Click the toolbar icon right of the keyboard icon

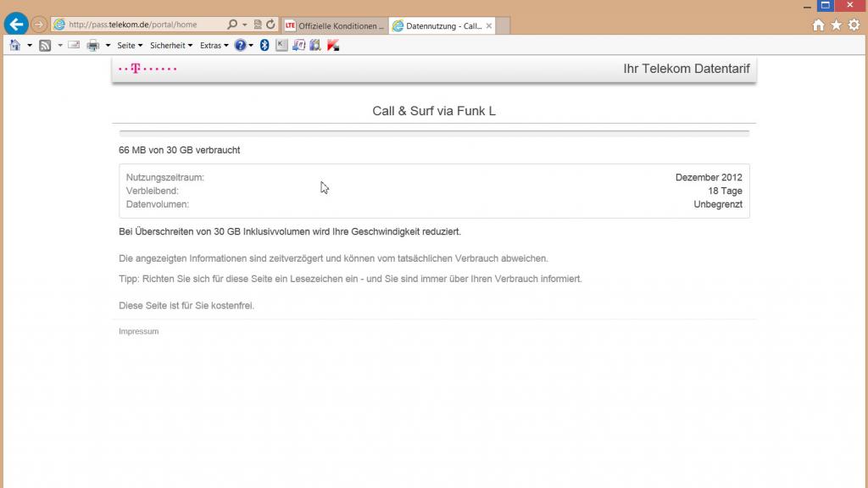pos(299,46)
